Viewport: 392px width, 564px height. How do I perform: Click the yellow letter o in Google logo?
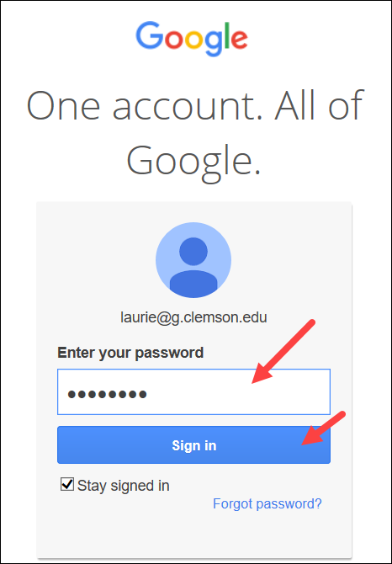pyautogui.click(x=194, y=40)
